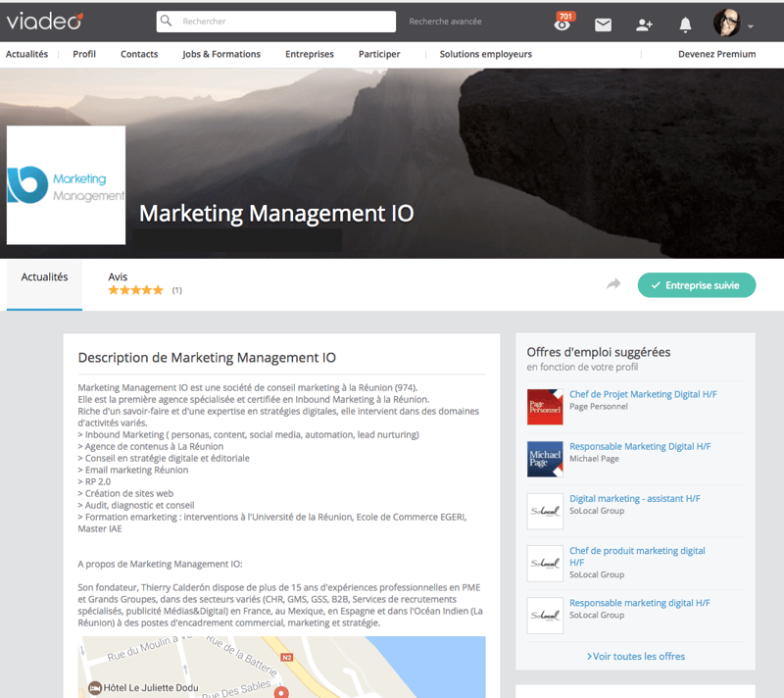This screenshot has height=698, width=784.
Task: Click Devenez Premium
Action: click(717, 54)
